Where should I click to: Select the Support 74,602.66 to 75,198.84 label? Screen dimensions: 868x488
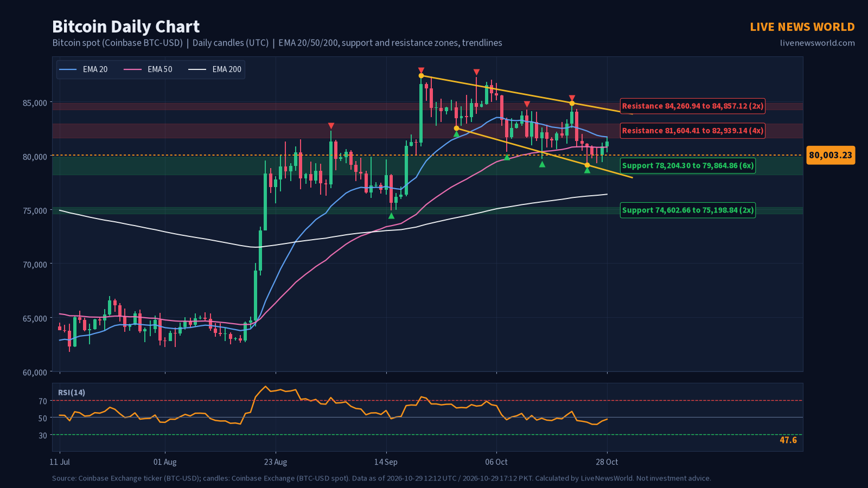[687, 210]
